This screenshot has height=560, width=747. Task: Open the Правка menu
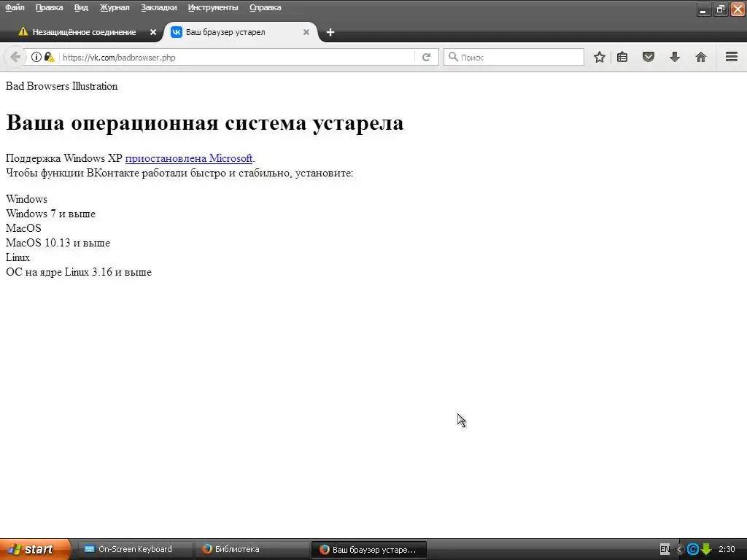tap(49, 7)
